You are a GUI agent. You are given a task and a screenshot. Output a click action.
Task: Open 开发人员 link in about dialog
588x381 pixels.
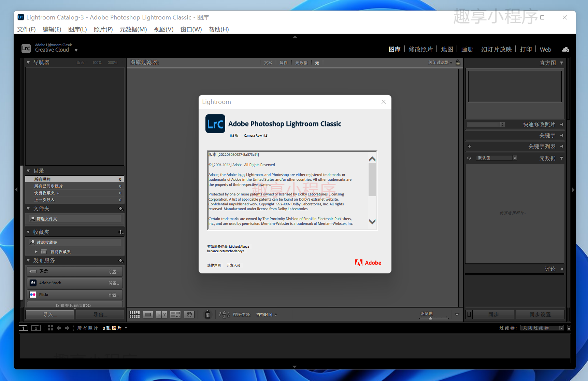[x=233, y=265]
